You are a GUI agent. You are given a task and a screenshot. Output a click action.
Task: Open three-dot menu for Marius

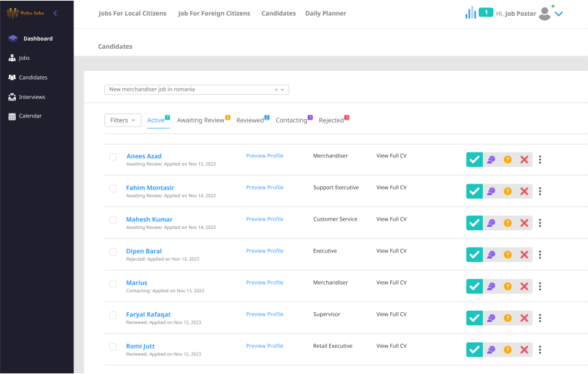pos(540,286)
